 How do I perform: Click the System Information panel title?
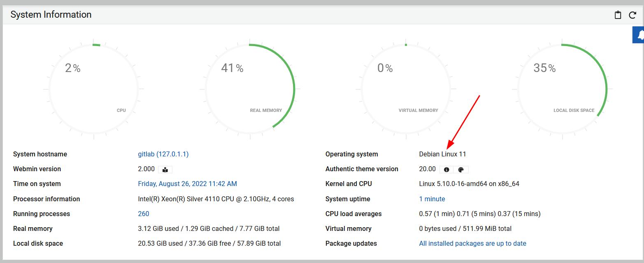click(51, 15)
